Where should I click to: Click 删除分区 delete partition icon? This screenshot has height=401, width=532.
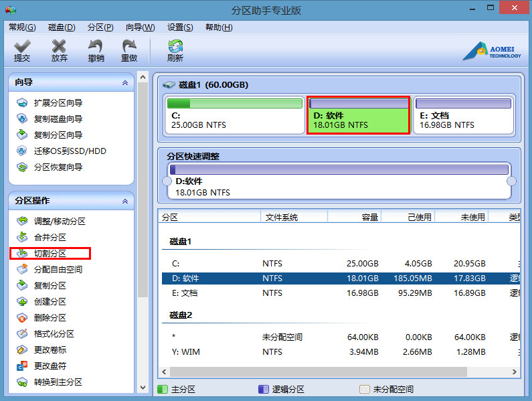[22, 317]
